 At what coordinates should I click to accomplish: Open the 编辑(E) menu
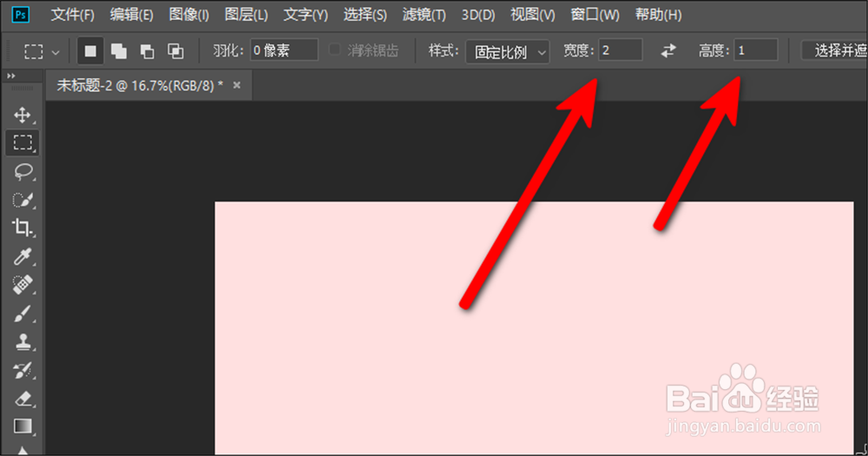click(131, 15)
